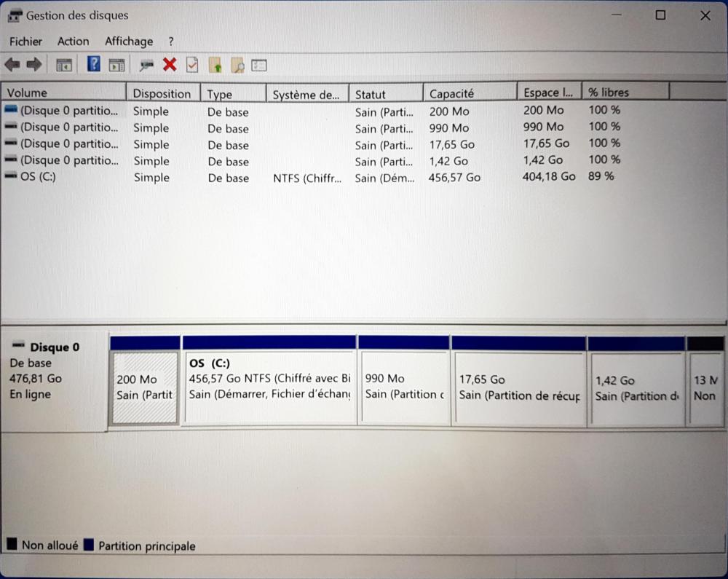
Task: Click the Back arrow in the toolbar
Action: click(12, 65)
